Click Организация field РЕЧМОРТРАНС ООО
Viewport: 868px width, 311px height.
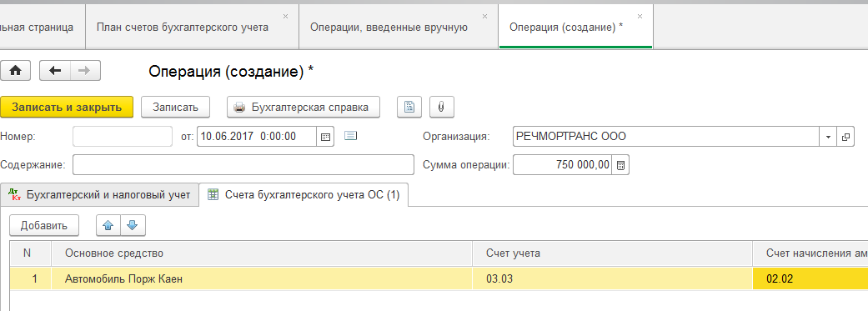tap(666, 136)
